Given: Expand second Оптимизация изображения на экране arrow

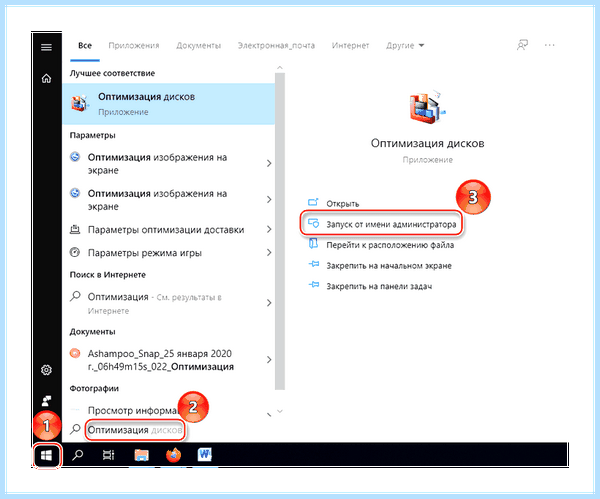Looking at the screenshot, I should 269,199.
